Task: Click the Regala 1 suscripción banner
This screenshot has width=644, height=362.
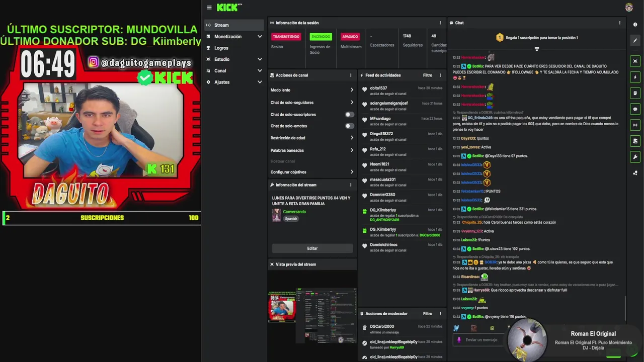Action: 537,38
